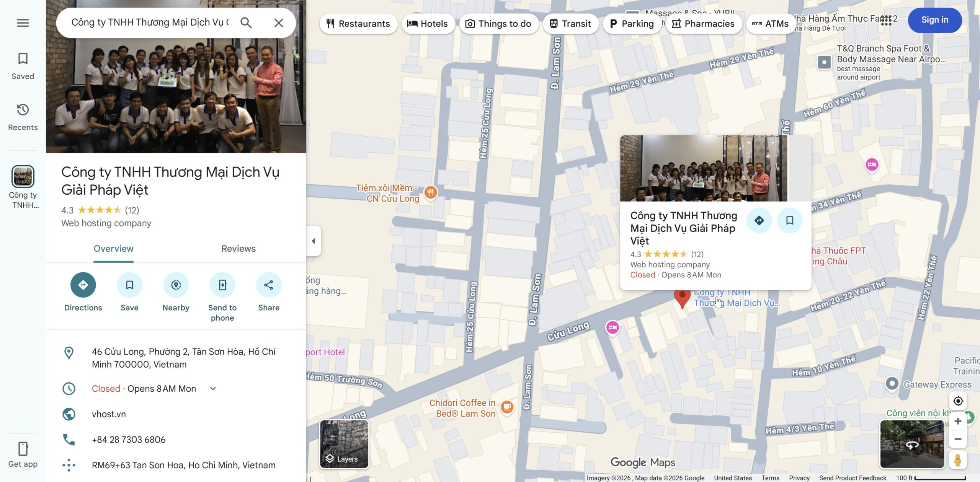Click the search magnifier icon
980x482 pixels.
point(246,23)
